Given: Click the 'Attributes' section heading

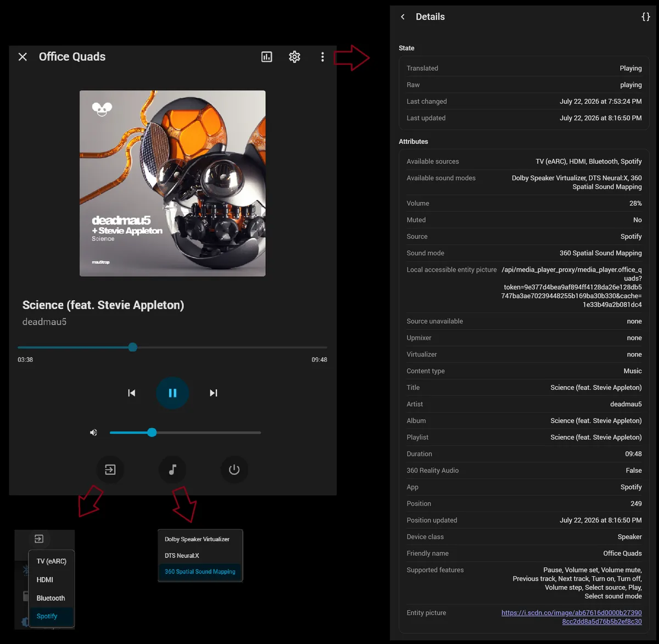Looking at the screenshot, I should pos(414,142).
